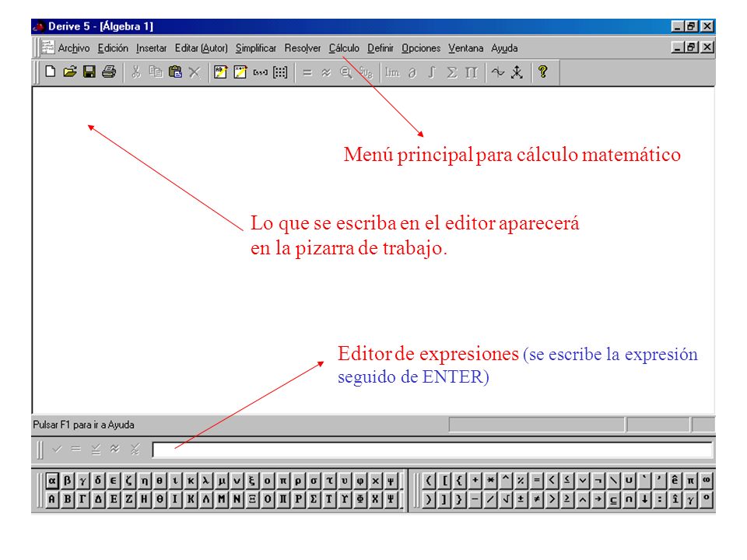
Task: Click the equals simplify button beside entry line
Action: [x=76, y=449]
